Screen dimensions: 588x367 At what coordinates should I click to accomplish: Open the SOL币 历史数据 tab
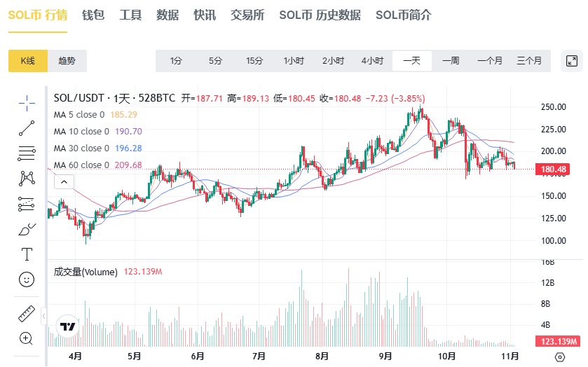click(x=320, y=15)
